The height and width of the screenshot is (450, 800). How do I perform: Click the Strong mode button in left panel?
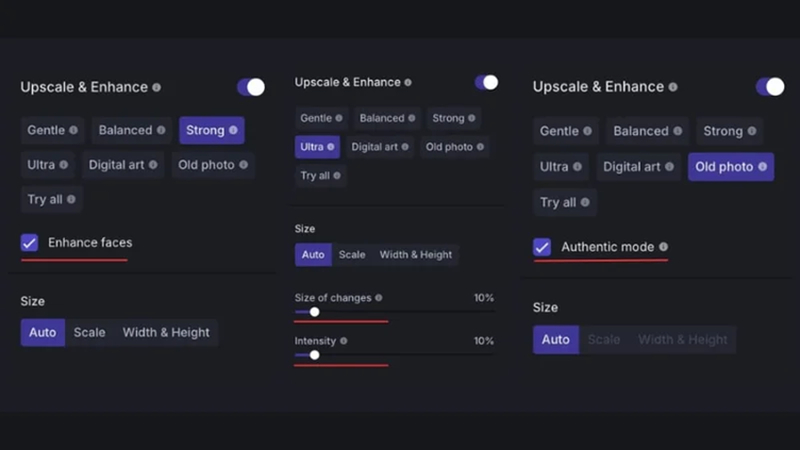coord(212,130)
